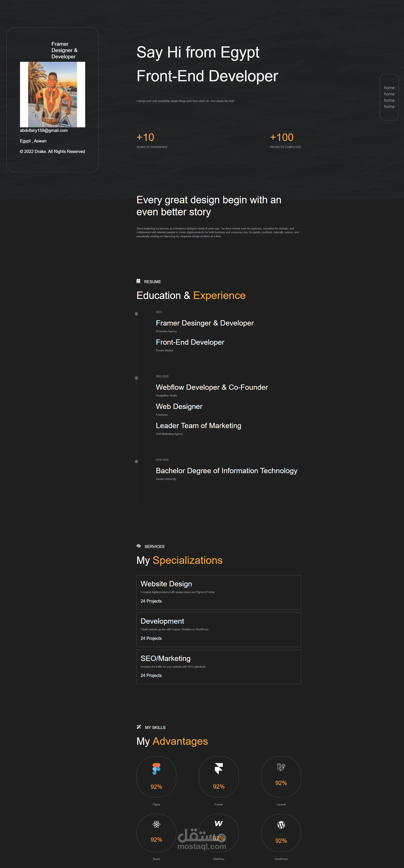The height and width of the screenshot is (868, 404).
Task: Click the 2022-2020 timeline dot
Action: coord(136,378)
